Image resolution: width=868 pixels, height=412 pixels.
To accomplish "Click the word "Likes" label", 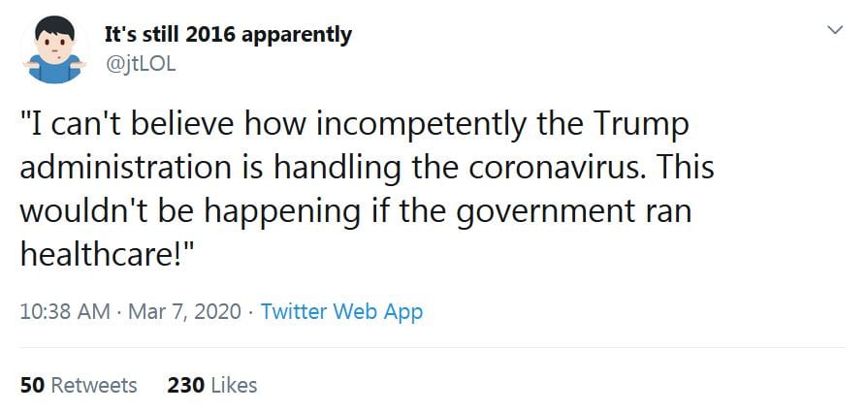I will click(x=234, y=385).
